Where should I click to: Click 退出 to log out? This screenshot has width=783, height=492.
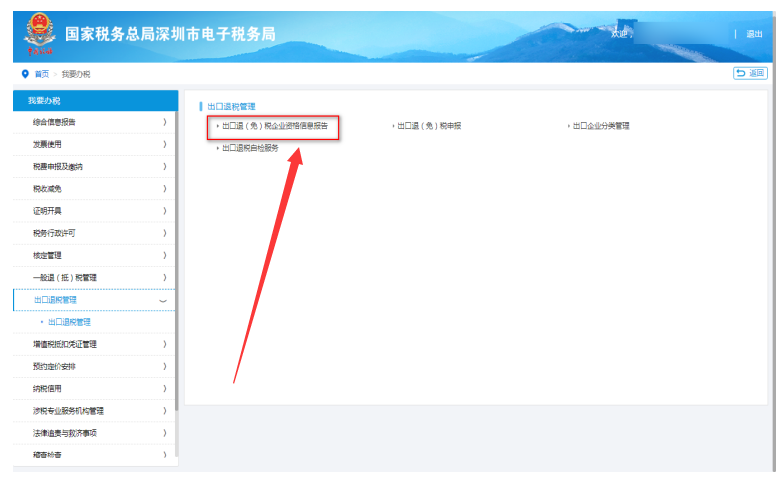[x=753, y=35]
